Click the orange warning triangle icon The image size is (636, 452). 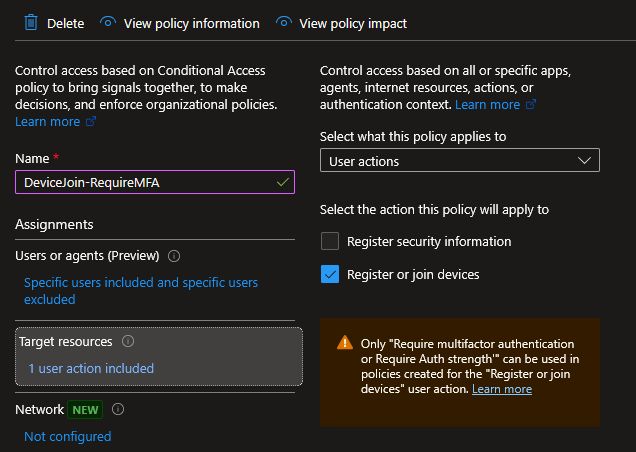[345, 342]
